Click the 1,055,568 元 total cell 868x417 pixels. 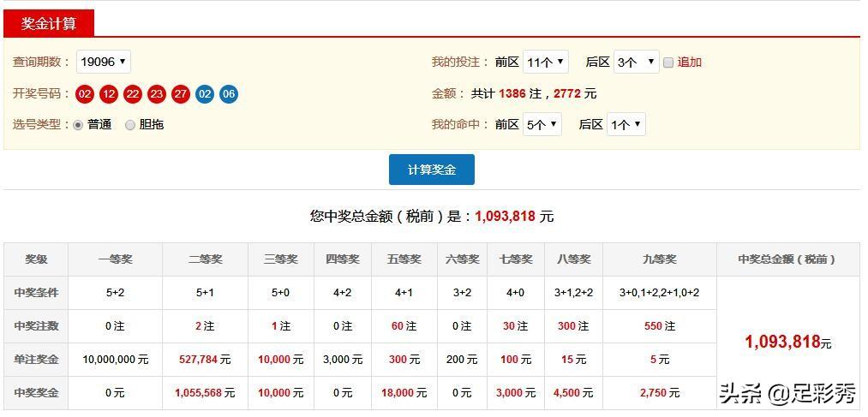205,393
